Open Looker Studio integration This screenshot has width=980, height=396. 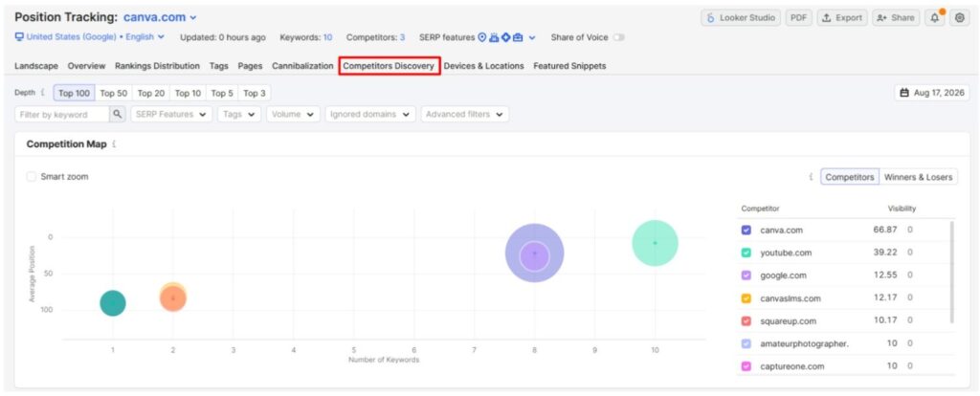pyautogui.click(x=741, y=18)
